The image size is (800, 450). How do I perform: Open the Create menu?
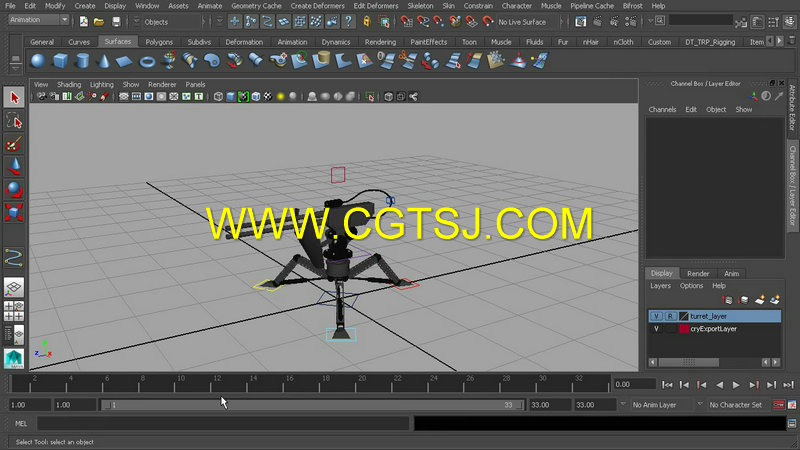click(x=85, y=6)
